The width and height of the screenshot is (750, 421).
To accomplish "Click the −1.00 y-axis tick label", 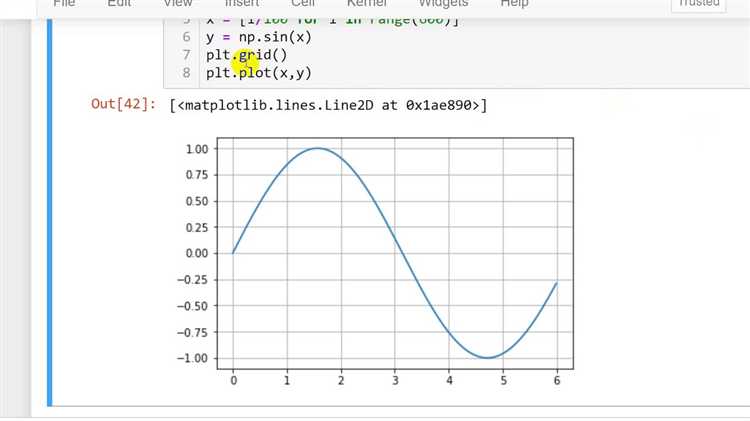I will (193, 358).
